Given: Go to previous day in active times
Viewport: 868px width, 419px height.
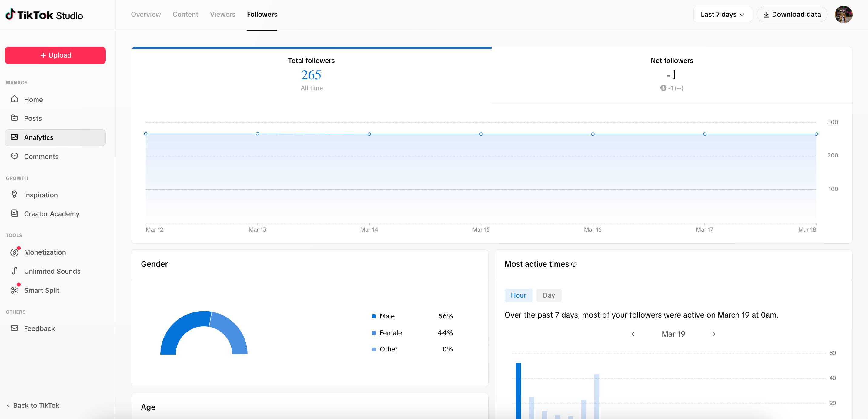Looking at the screenshot, I should click(633, 334).
